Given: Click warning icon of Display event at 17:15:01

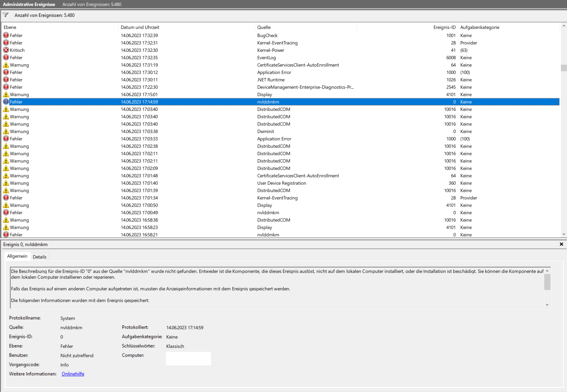Looking at the screenshot, I should 6,95.
